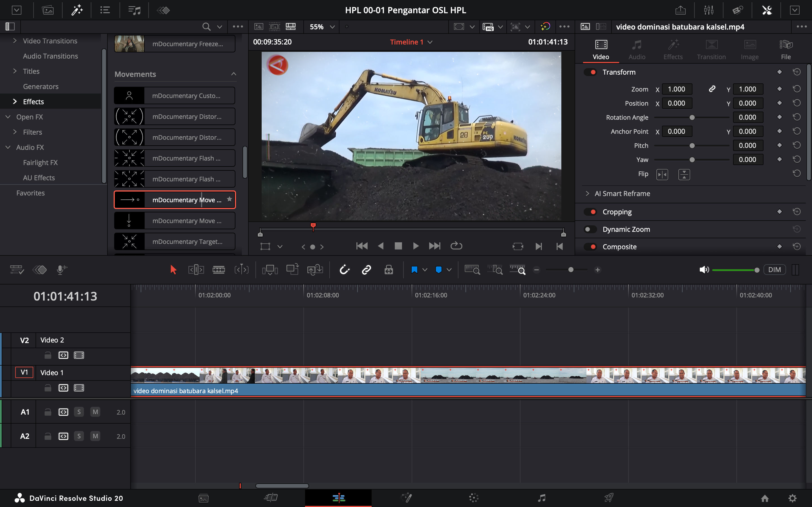The image size is (812, 507).
Task: Toggle timeline snapping magnet icon
Action: (345, 270)
